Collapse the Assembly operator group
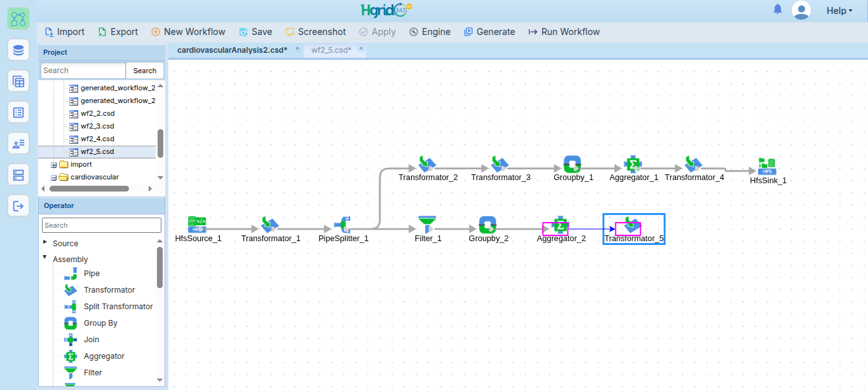The image size is (868, 390). 45,257
